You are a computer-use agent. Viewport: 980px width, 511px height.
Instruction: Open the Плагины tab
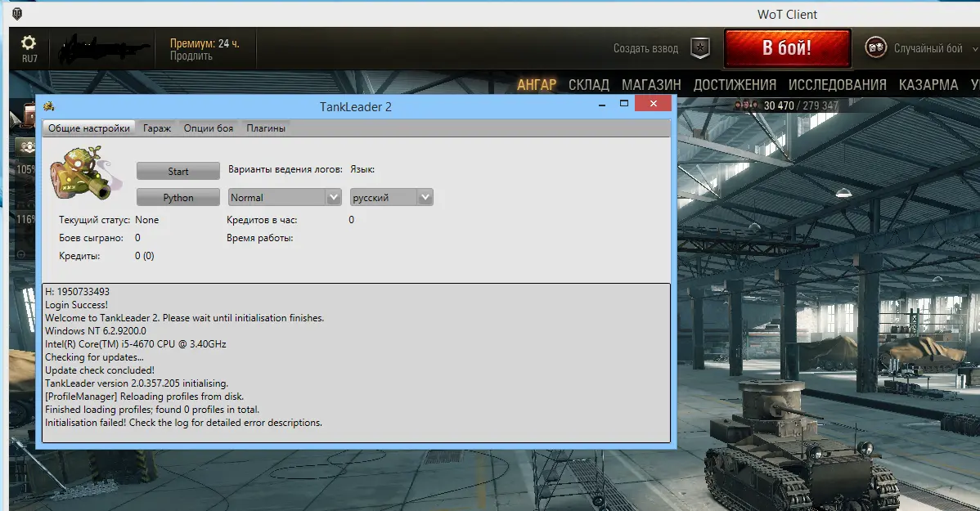[266, 128]
